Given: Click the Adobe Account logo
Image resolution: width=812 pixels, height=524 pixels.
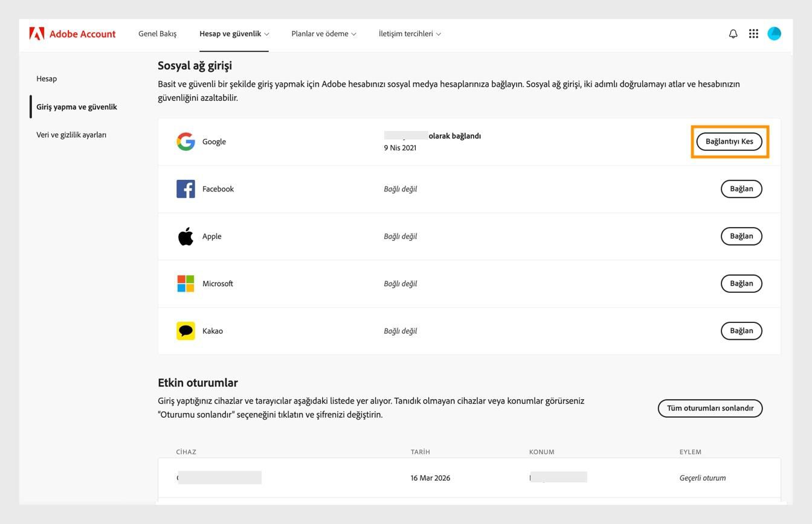Looking at the screenshot, I should [x=72, y=34].
